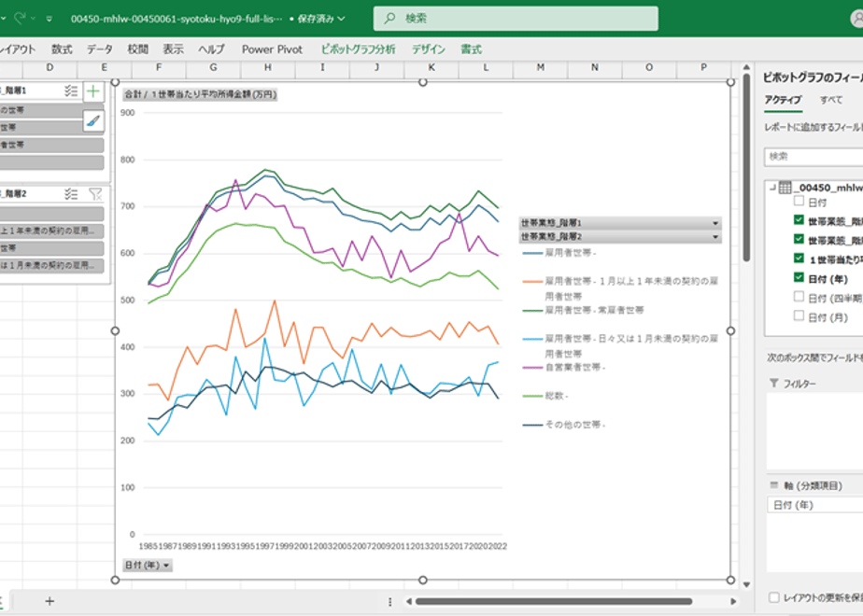Image resolution: width=863 pixels, height=616 pixels.
Task: Click 合計 / 1世帯当たり平均所得金額 value field button
Action: coord(200,94)
